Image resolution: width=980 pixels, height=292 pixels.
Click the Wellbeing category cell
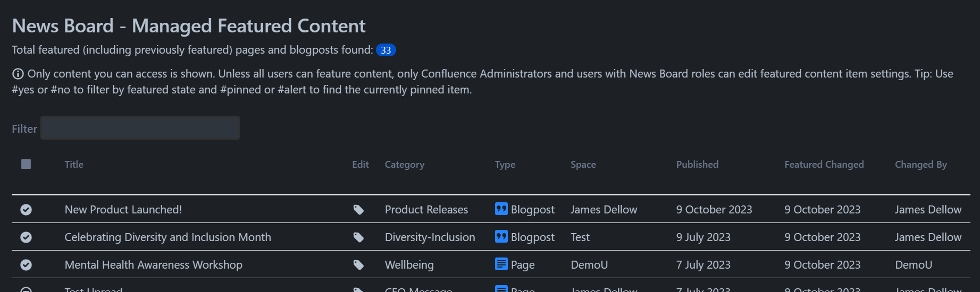tap(409, 265)
